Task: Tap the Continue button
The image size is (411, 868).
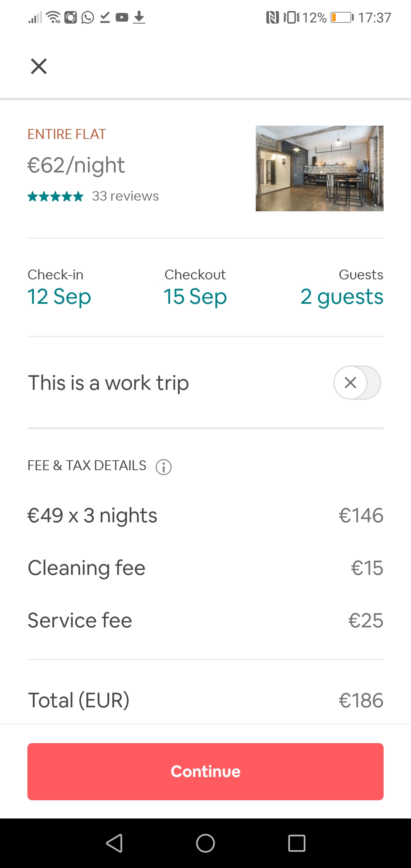Action: 205,771
